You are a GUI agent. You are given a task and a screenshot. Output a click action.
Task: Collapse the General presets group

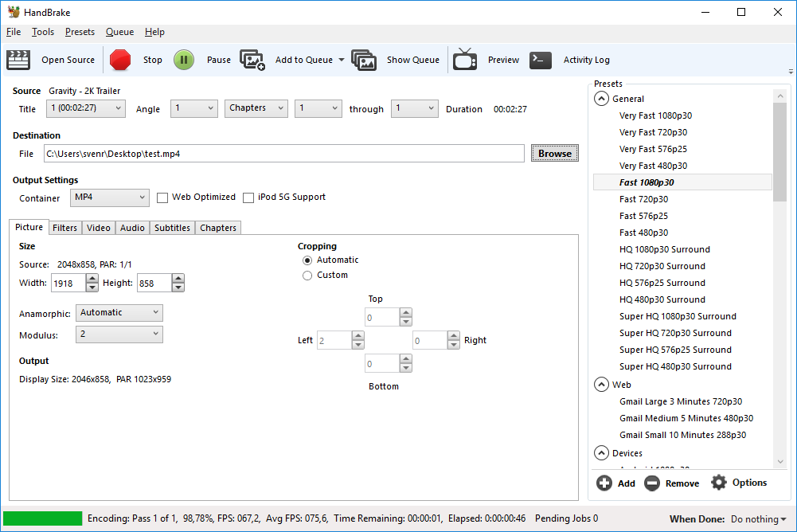click(601, 99)
